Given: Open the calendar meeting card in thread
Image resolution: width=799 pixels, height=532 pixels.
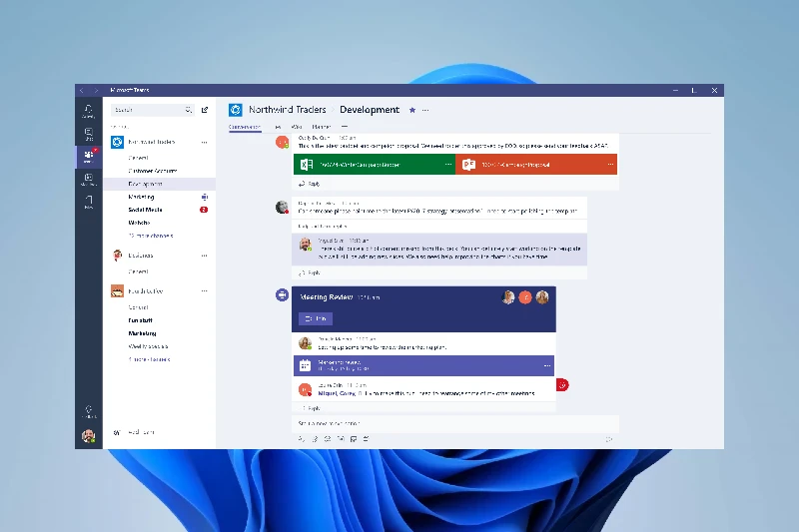Looking at the screenshot, I should [423, 365].
